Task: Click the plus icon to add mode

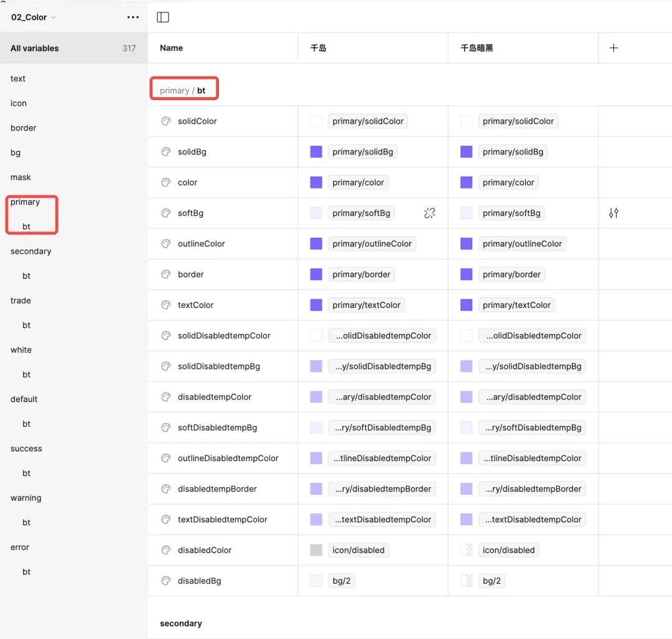Action: point(614,48)
